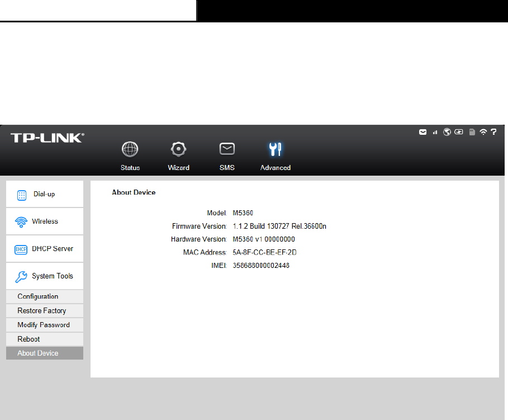508x420 pixels.
Task: Click the About Device page heading
Action: (x=134, y=192)
